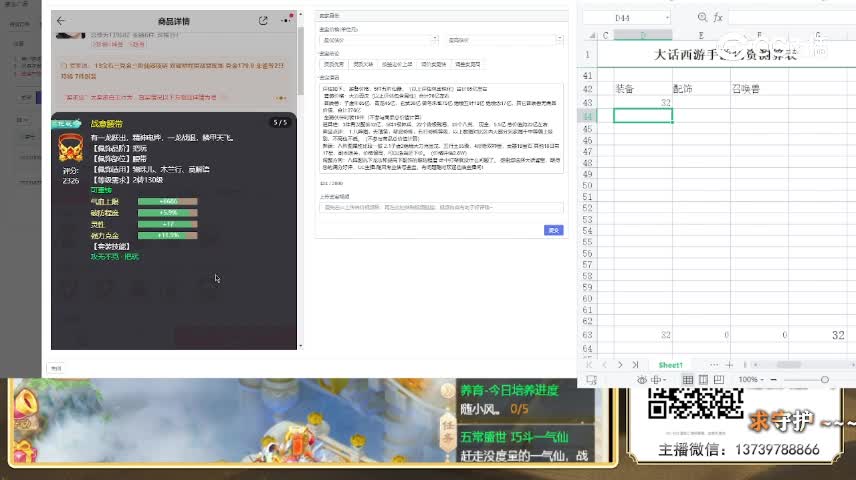Click the last sheet navigation arrow
The width and height of the screenshot is (856, 480).
pyautogui.click(x=635, y=365)
